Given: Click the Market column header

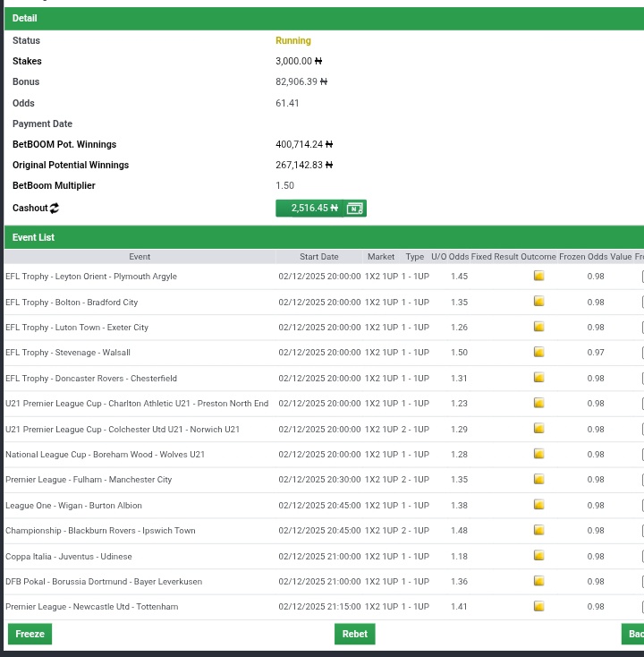Looking at the screenshot, I should (x=381, y=257).
